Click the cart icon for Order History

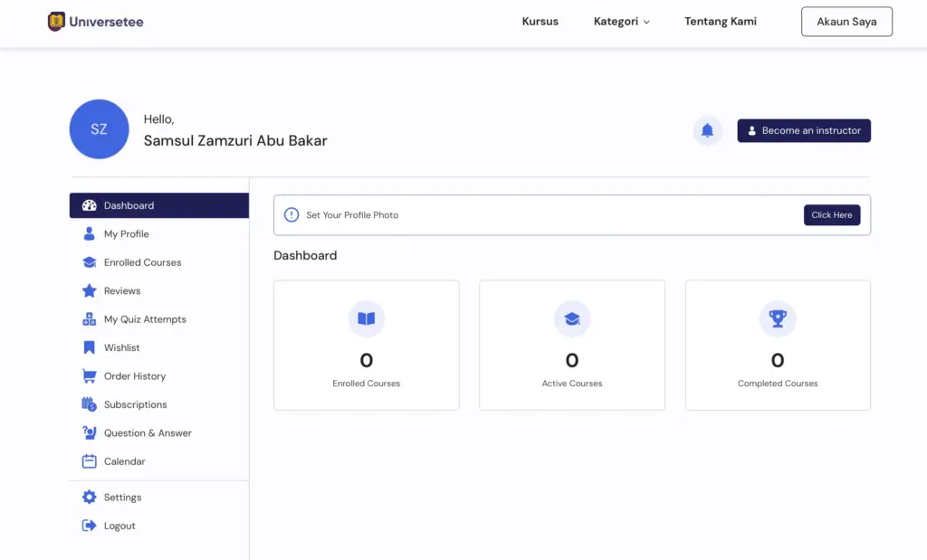click(89, 376)
